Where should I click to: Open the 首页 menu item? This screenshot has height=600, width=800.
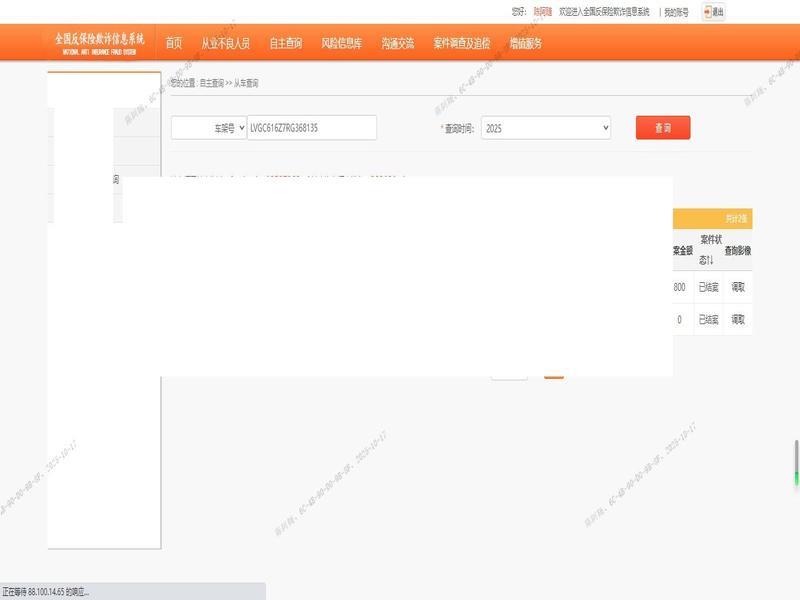pyautogui.click(x=174, y=43)
